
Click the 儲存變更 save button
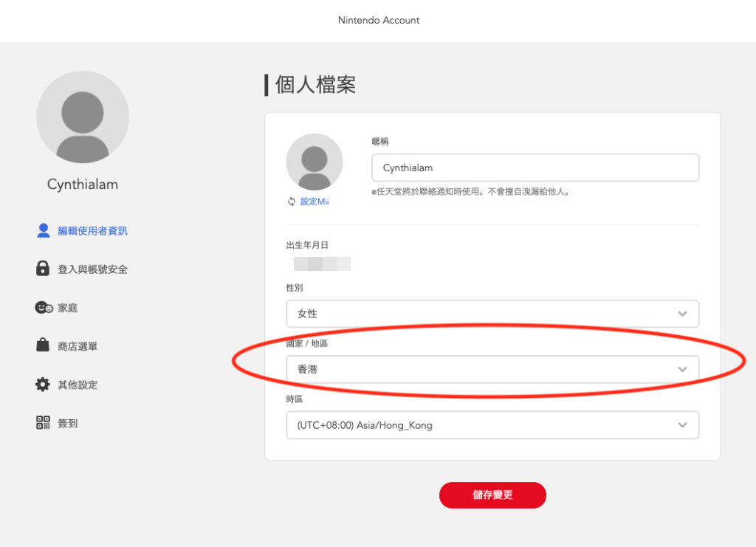click(492, 495)
